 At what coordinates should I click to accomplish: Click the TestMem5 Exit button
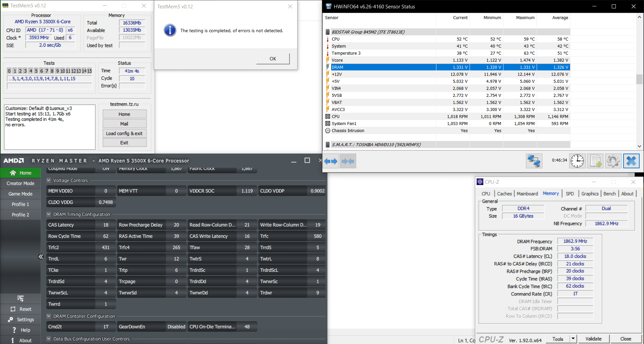(124, 142)
